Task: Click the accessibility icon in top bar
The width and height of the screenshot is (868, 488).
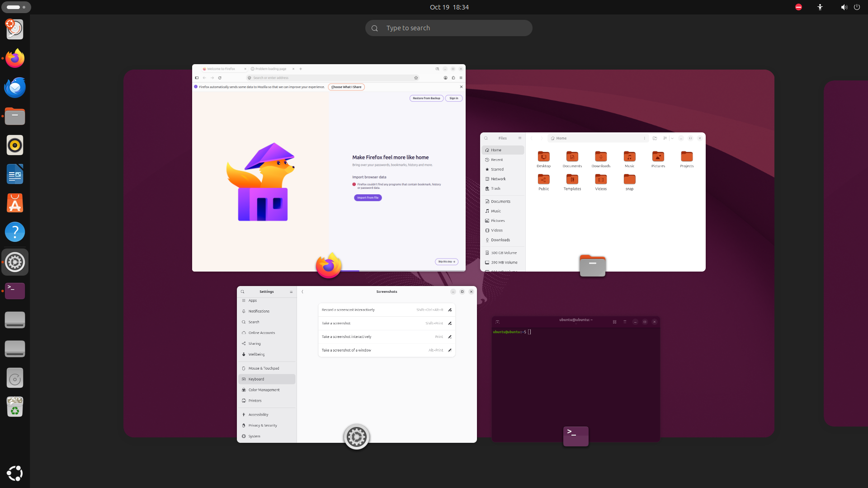Action: 820,7
